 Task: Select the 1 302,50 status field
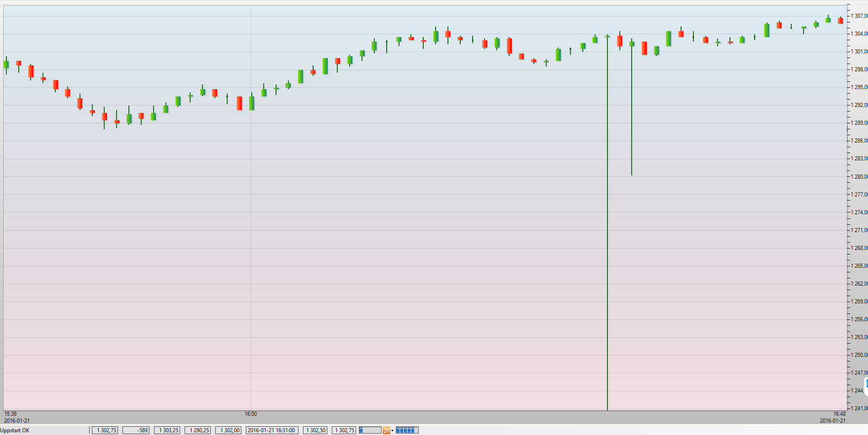click(315, 430)
